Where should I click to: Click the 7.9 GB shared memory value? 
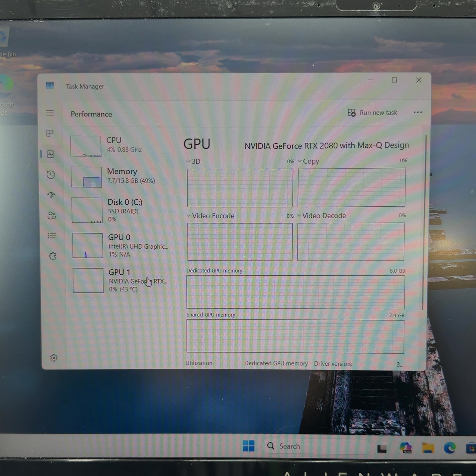pyautogui.click(x=397, y=315)
